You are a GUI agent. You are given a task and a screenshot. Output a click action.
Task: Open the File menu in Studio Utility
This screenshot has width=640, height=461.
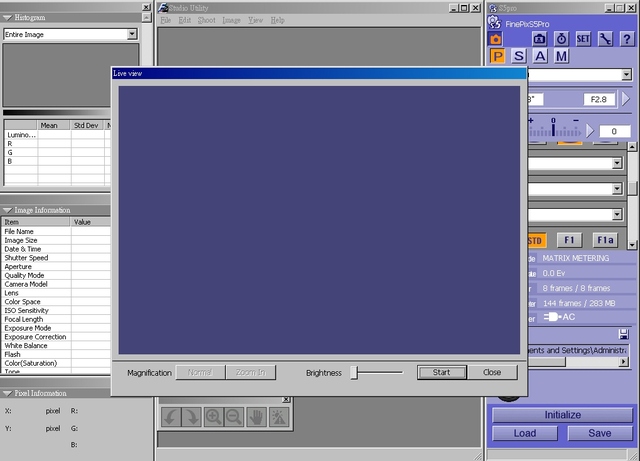click(166, 20)
